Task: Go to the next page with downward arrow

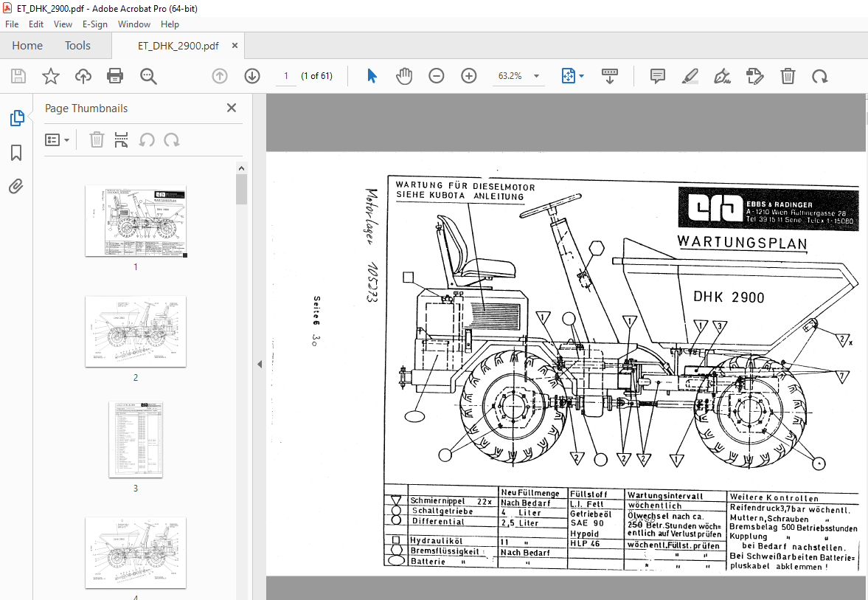Action: (251, 75)
